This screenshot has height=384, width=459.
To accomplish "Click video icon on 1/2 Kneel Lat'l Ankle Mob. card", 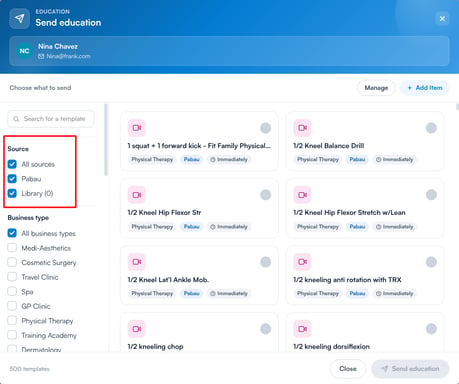I will click(x=137, y=262).
